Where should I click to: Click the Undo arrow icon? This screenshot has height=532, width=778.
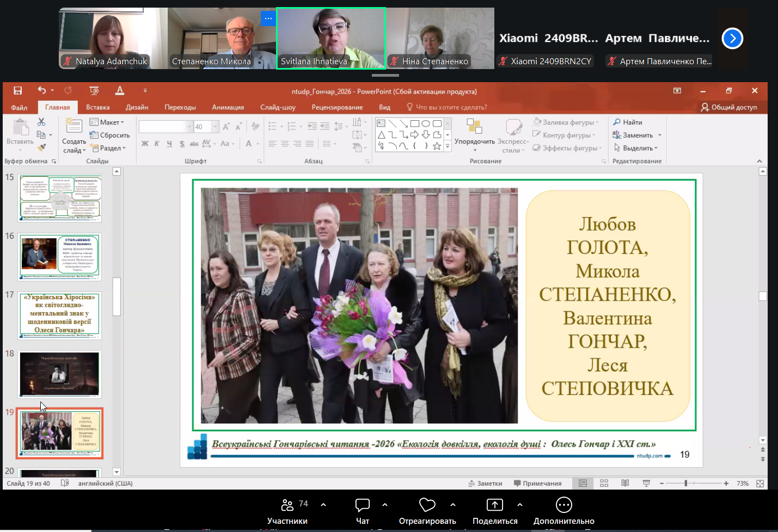[42, 90]
